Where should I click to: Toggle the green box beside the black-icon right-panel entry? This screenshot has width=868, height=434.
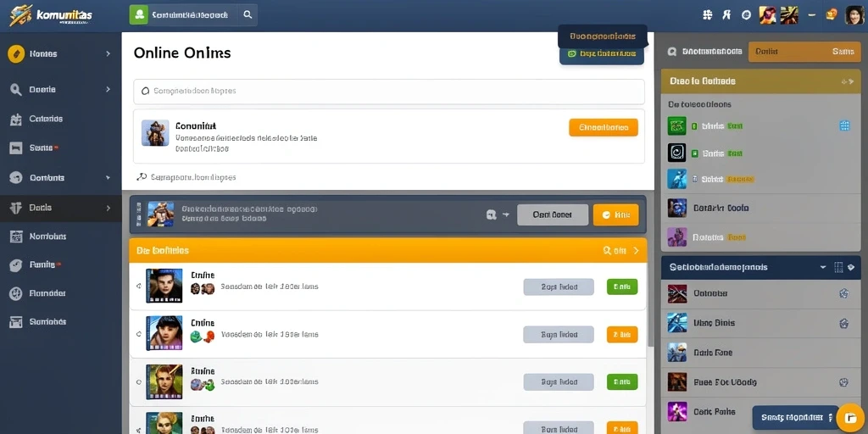click(x=694, y=153)
